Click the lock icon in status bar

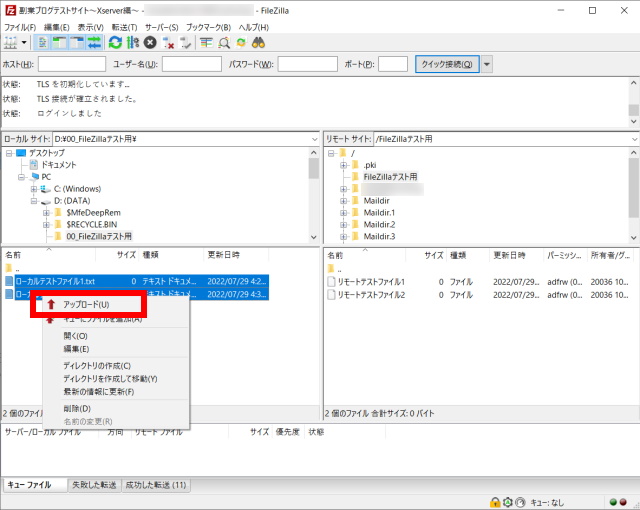(x=494, y=501)
